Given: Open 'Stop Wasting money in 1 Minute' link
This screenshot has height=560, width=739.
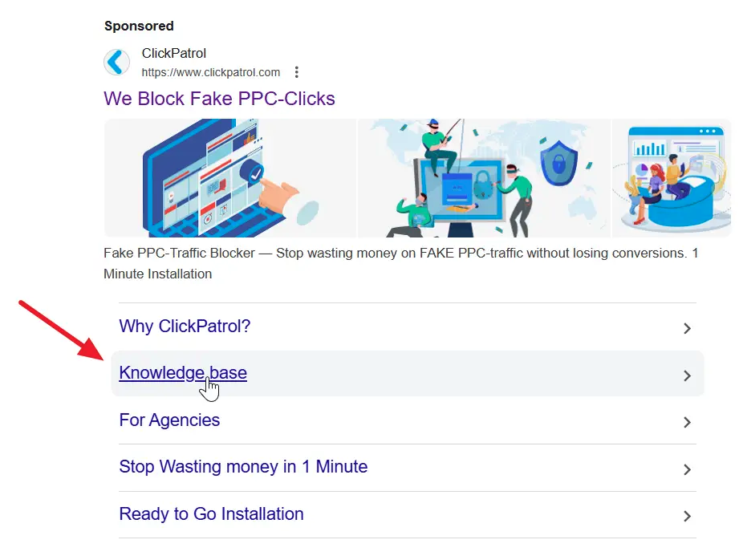Looking at the screenshot, I should coord(243,467).
